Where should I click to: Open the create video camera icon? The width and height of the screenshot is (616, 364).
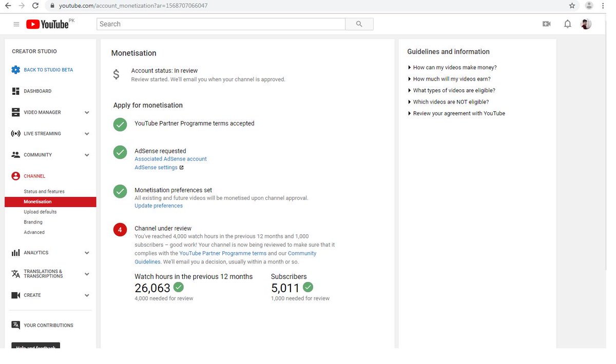pos(546,24)
